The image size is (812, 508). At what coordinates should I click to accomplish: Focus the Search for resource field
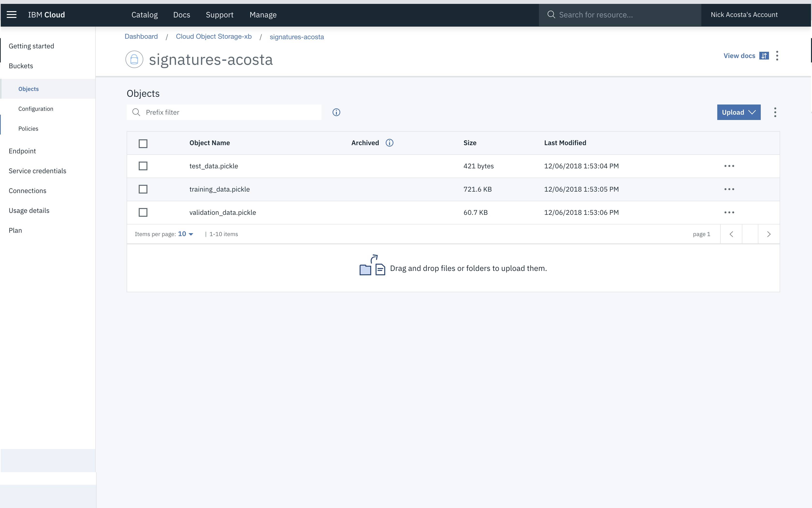click(x=620, y=15)
